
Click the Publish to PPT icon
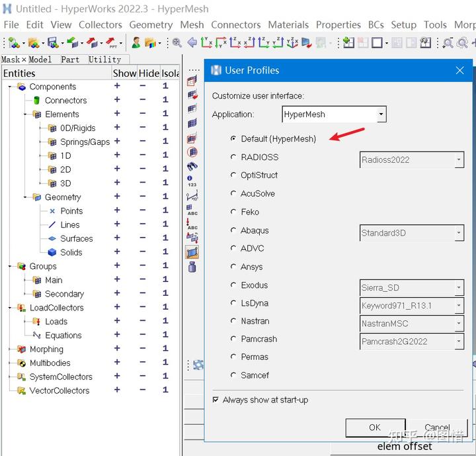(x=112, y=43)
